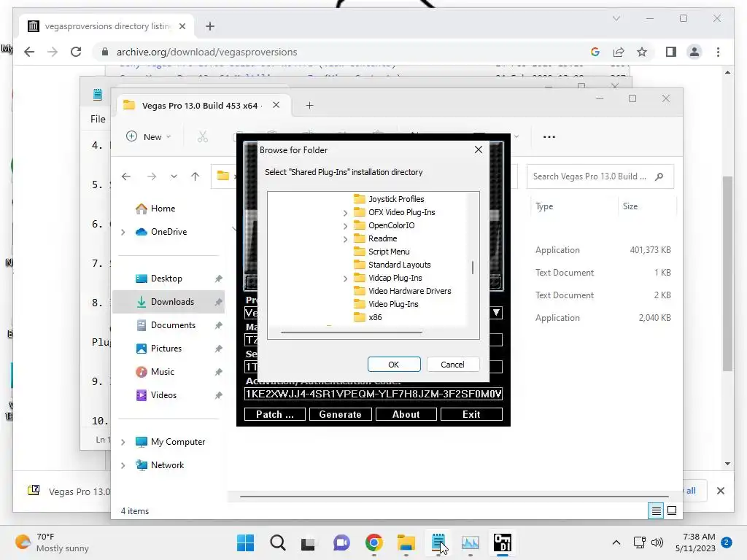Click the folder tree vertical scrollbar
The image size is (747, 560).
click(473, 268)
